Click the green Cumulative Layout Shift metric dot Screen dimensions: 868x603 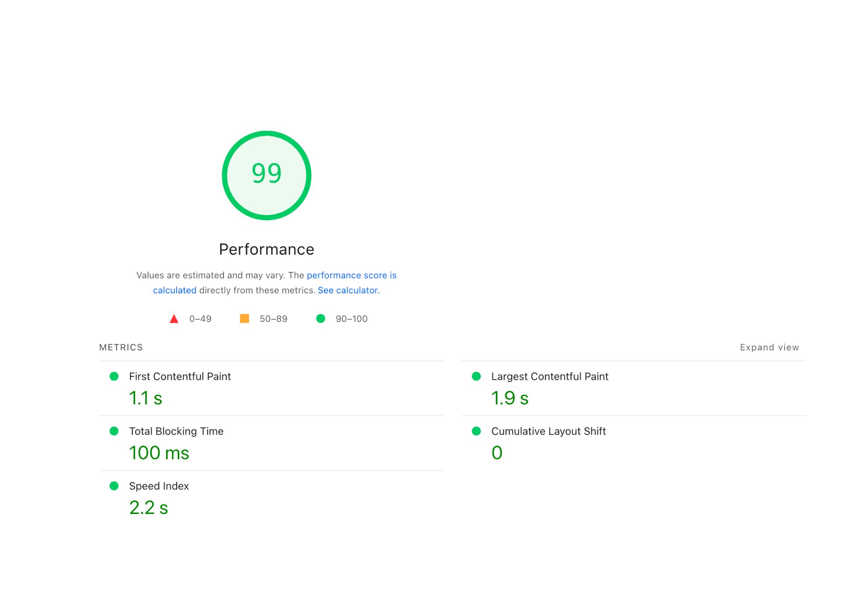(x=476, y=431)
